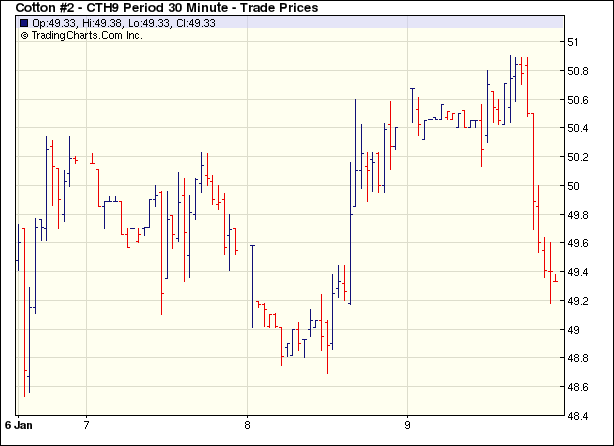Click the copyright symbol before TradingCharts.Com
The image size is (614, 446).
tap(24, 35)
